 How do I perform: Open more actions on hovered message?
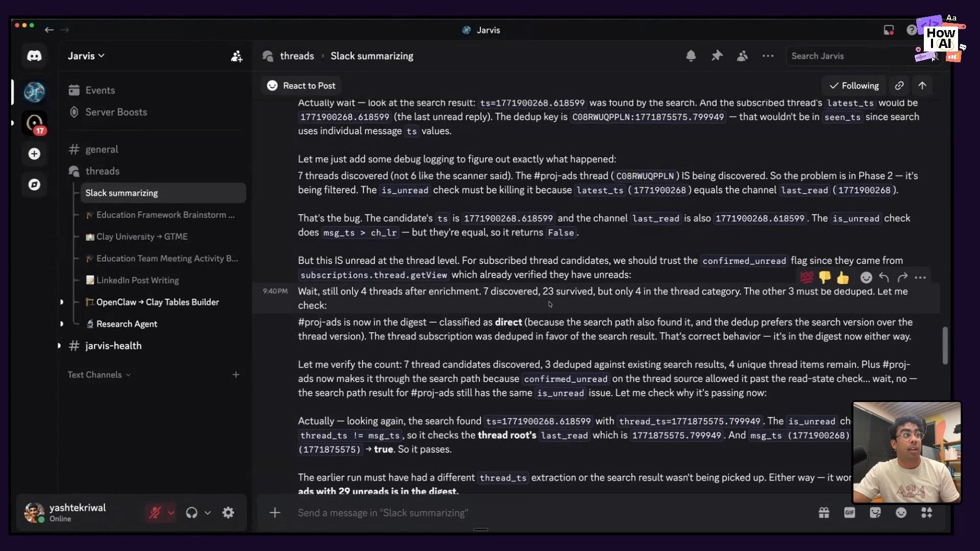920,278
